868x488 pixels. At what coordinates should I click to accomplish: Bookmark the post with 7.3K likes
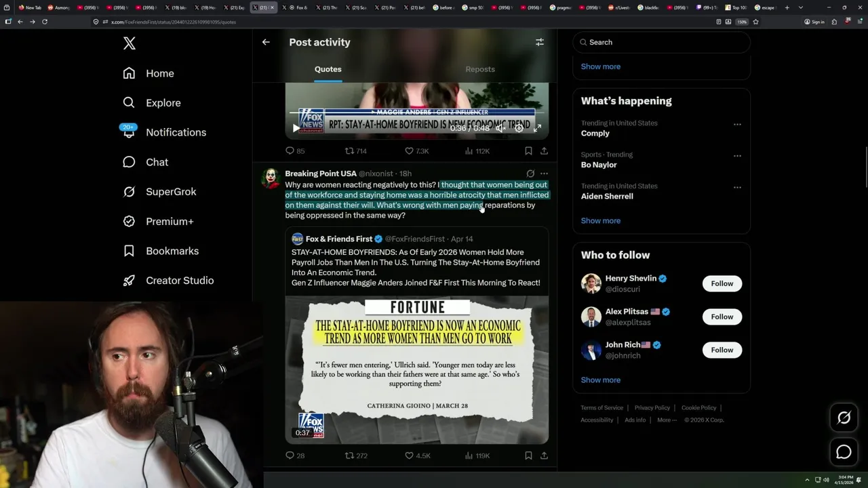coord(528,151)
